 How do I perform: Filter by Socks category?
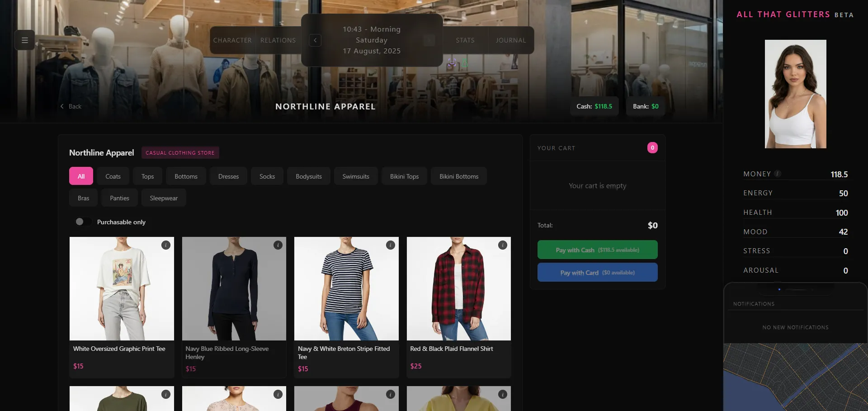(x=267, y=176)
